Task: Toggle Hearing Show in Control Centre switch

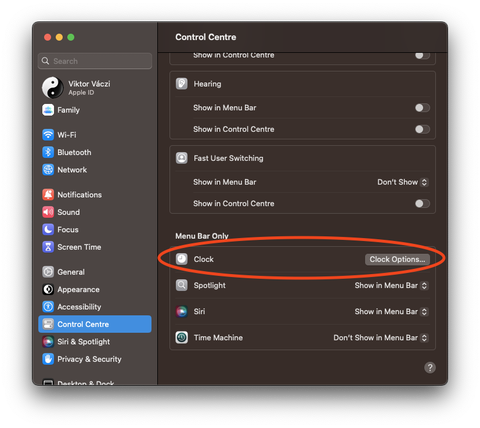Action: point(422,129)
